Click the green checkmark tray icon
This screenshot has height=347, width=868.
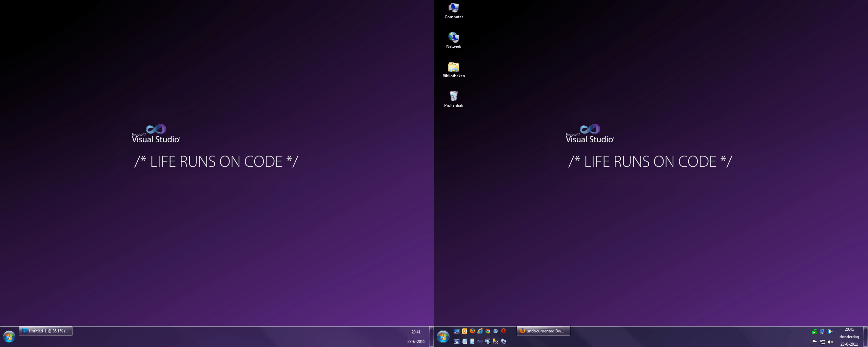pos(814,331)
